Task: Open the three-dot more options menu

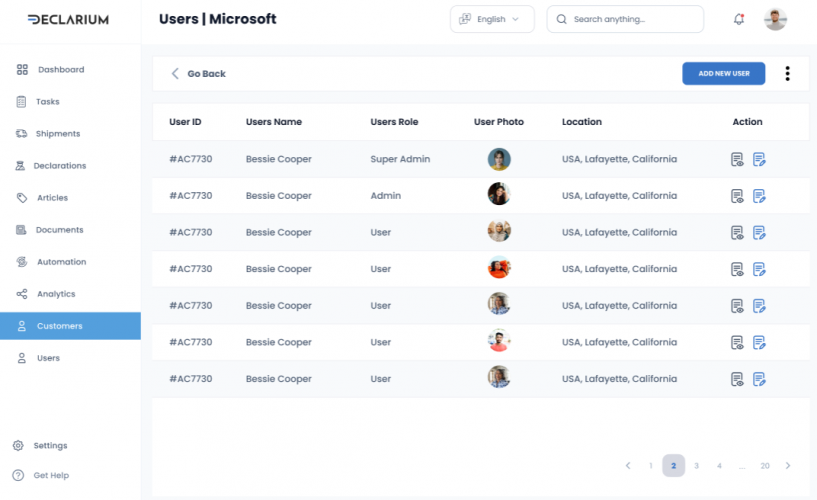Action: click(787, 73)
